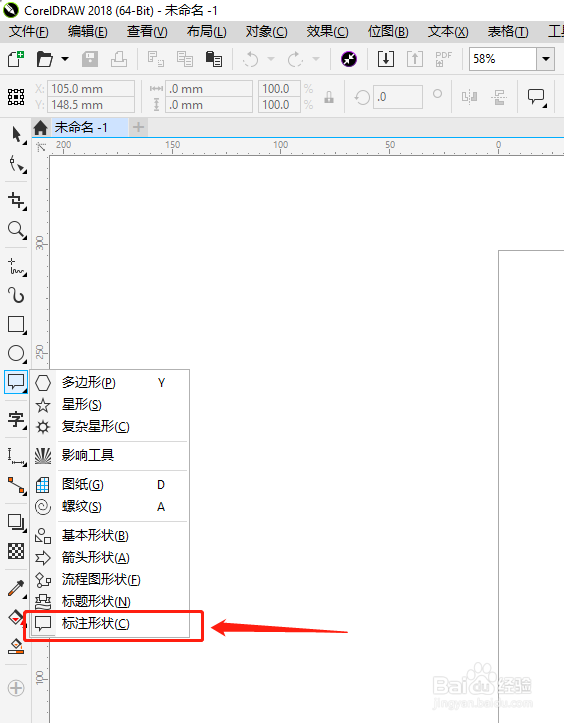Viewport: 564px width, 723px height.
Task: Click the X position field 105.0 mm
Action: coord(91,89)
